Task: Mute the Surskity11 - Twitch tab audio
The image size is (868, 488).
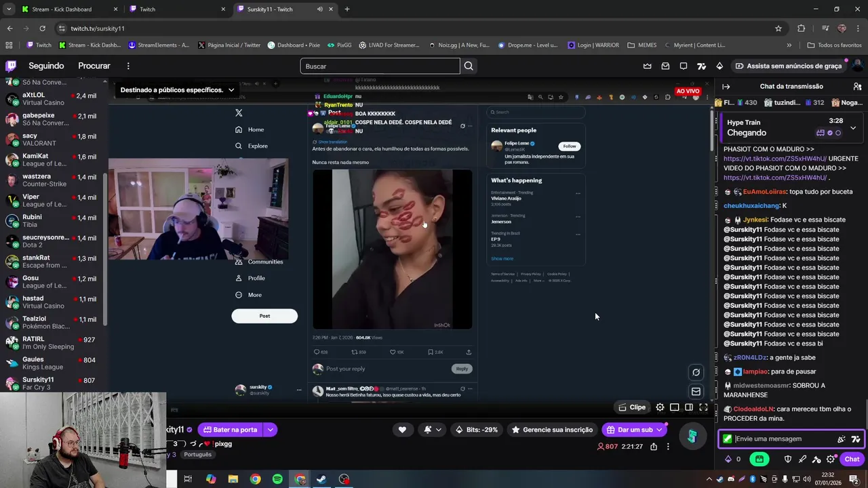Action: pyautogui.click(x=319, y=9)
